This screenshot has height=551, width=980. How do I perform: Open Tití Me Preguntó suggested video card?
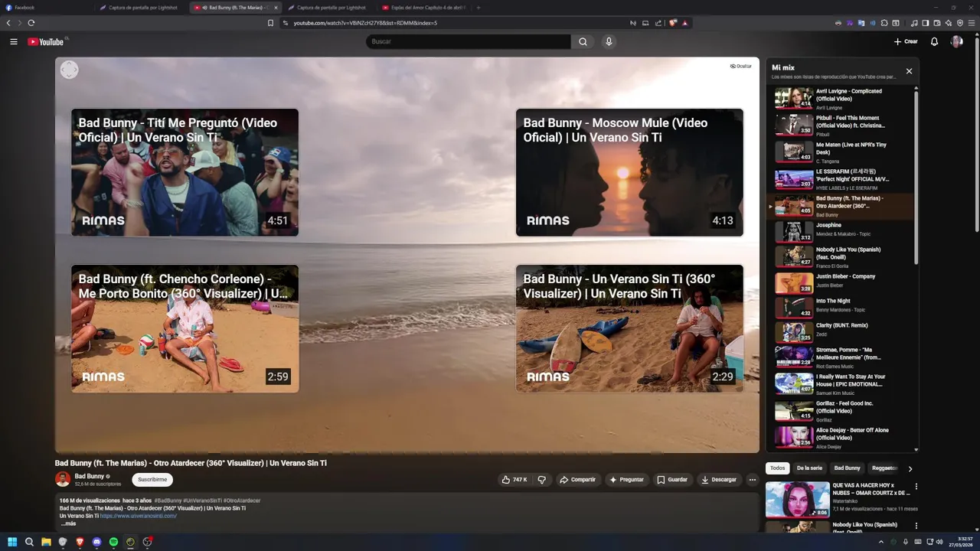[185, 172]
